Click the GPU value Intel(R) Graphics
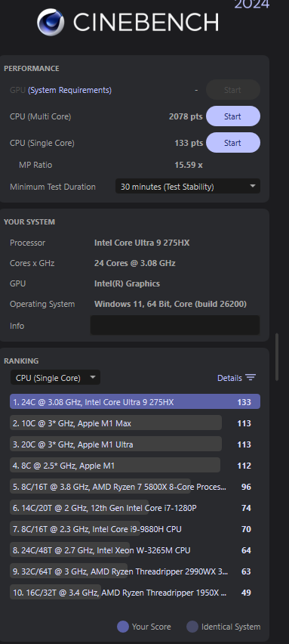 point(127,283)
